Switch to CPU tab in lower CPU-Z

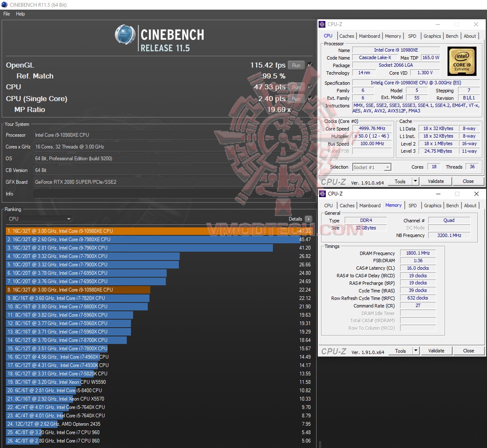click(328, 206)
